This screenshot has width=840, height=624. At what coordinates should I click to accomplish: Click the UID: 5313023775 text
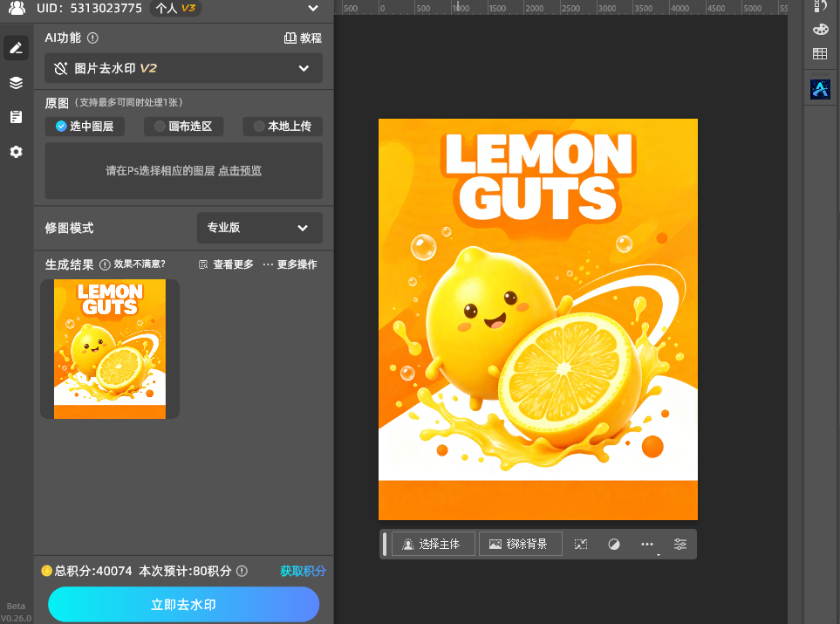tap(89, 8)
